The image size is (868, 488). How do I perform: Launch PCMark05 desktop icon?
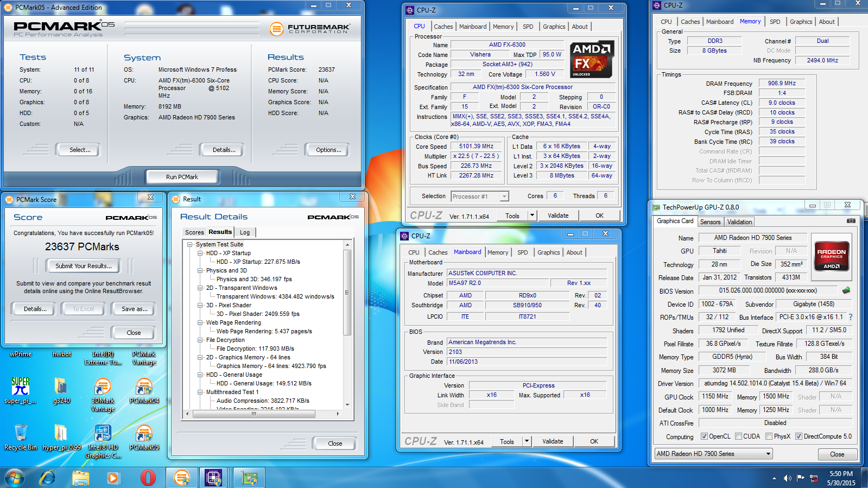pyautogui.click(x=144, y=437)
